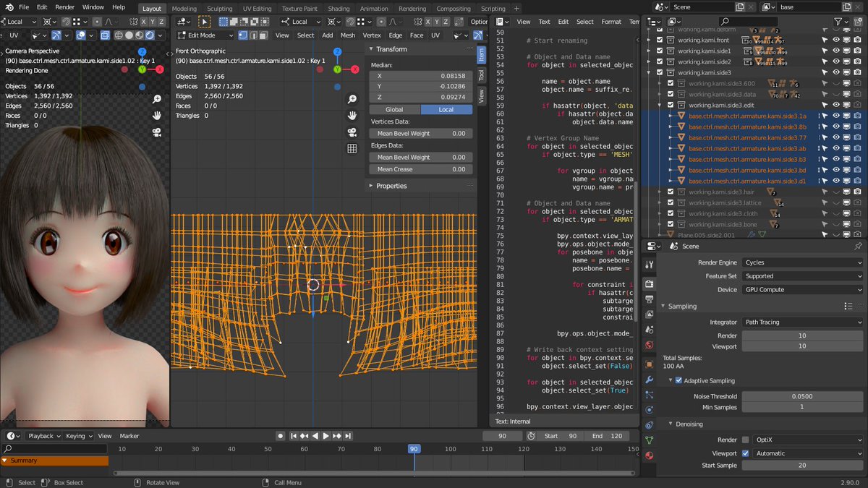Open the Edit Mode selector dropdown
This screenshot has width=868, height=488.
(x=205, y=35)
